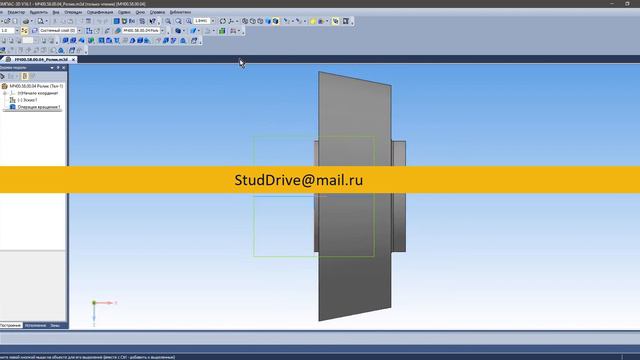Click the blue sphere section icon
The image size is (640, 360).
point(178,31)
